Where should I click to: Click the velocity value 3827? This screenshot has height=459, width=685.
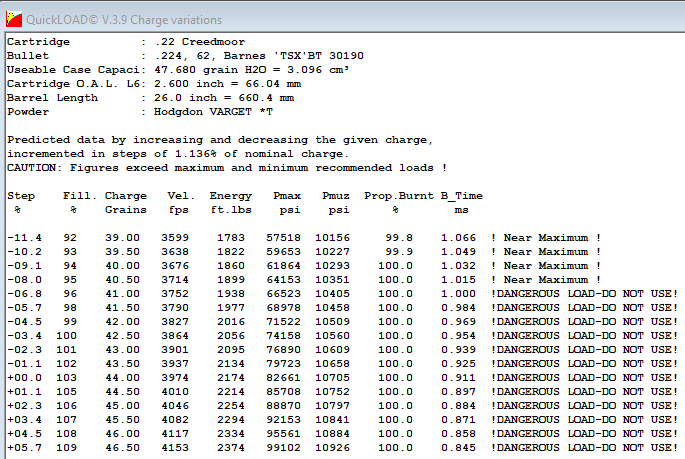click(175, 321)
